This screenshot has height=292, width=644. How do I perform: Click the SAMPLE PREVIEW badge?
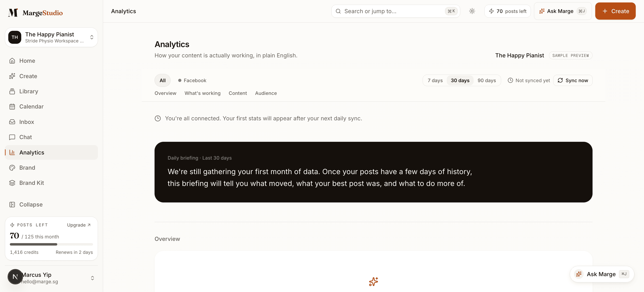[x=570, y=55]
